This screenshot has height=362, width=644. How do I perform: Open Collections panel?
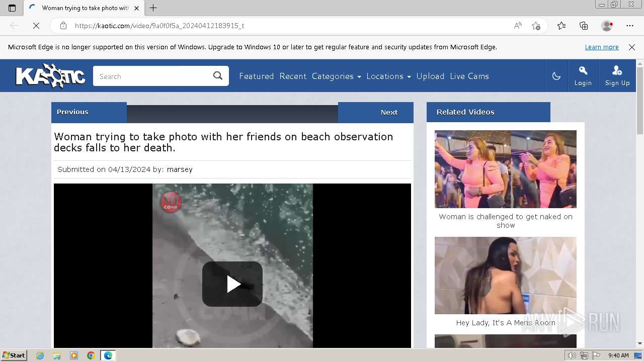(x=584, y=26)
